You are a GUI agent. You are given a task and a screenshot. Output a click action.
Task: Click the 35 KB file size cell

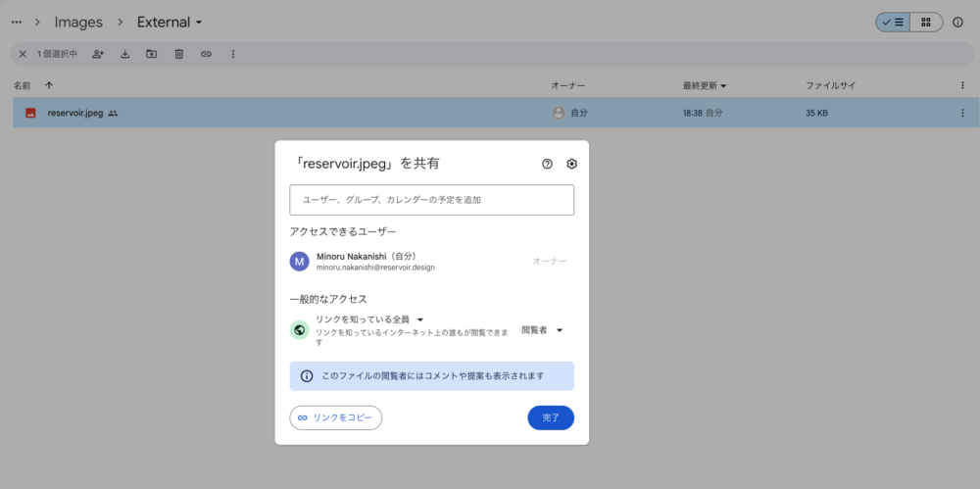coord(817,113)
